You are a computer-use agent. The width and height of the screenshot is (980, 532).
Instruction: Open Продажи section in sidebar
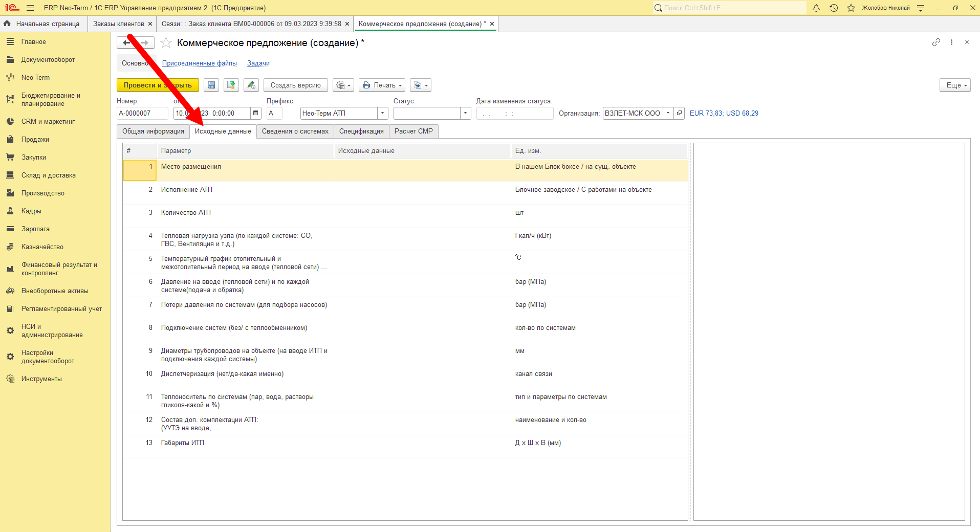coord(35,140)
